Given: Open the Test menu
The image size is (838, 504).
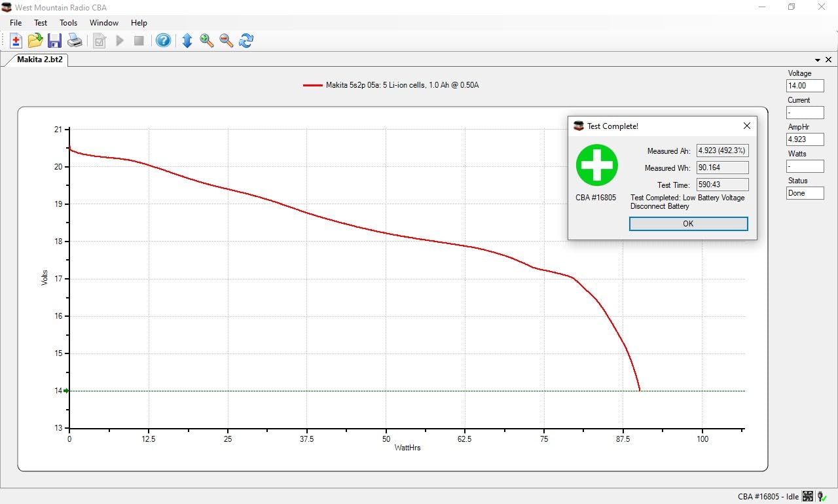Looking at the screenshot, I should (41, 23).
